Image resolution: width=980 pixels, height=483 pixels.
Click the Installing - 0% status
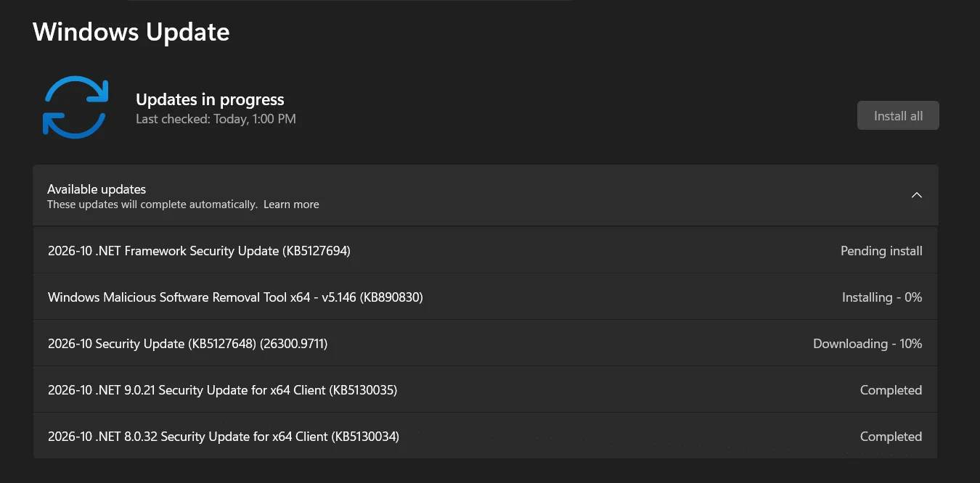[882, 297]
